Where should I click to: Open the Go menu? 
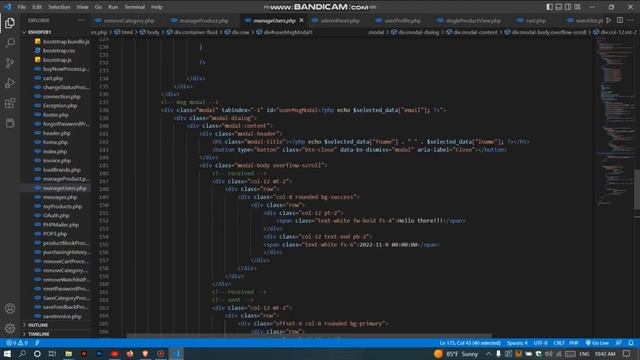click(98, 7)
